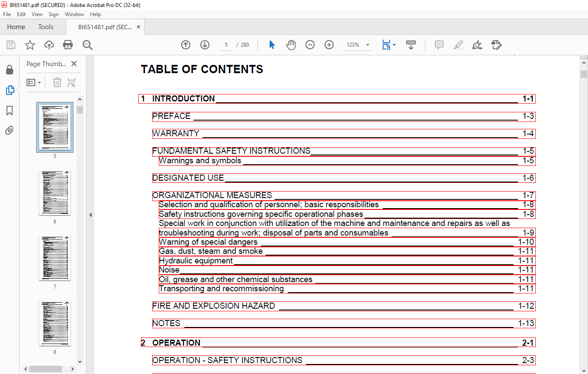Follow the 1 INTRODUCTION contents link

337,99
